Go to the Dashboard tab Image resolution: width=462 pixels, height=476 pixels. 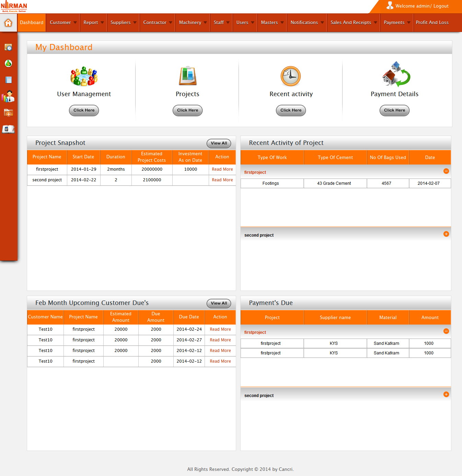[32, 23]
